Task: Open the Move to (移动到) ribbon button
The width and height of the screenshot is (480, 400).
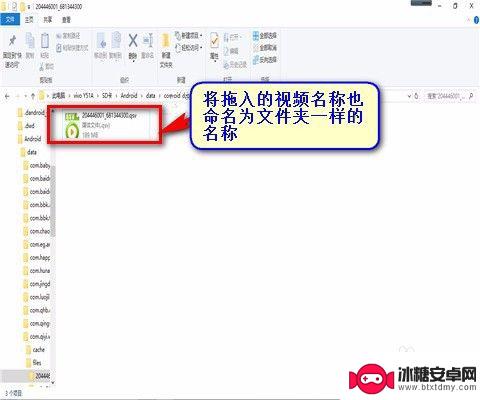Action: 101,46
